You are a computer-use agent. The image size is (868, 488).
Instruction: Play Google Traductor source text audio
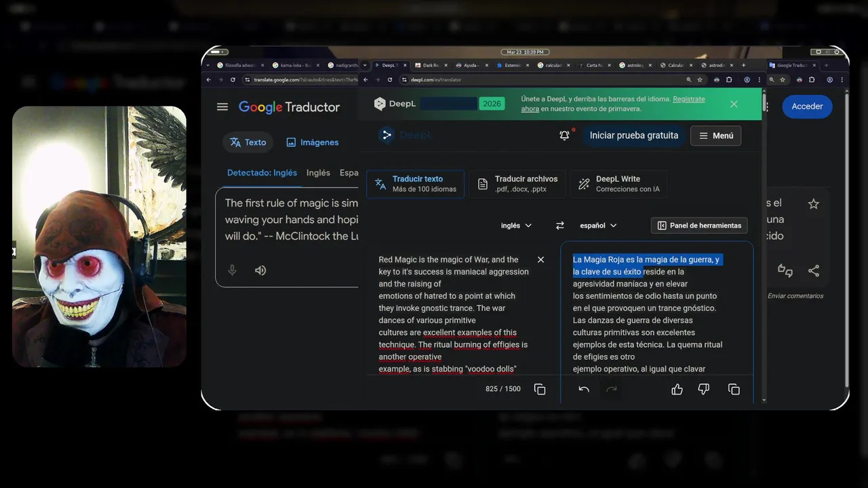(260, 270)
